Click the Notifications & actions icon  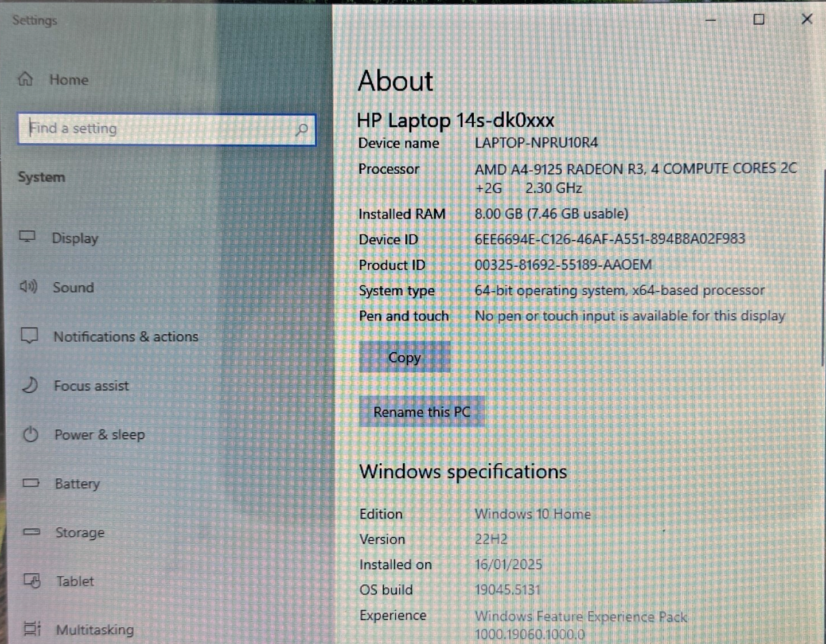tap(29, 335)
